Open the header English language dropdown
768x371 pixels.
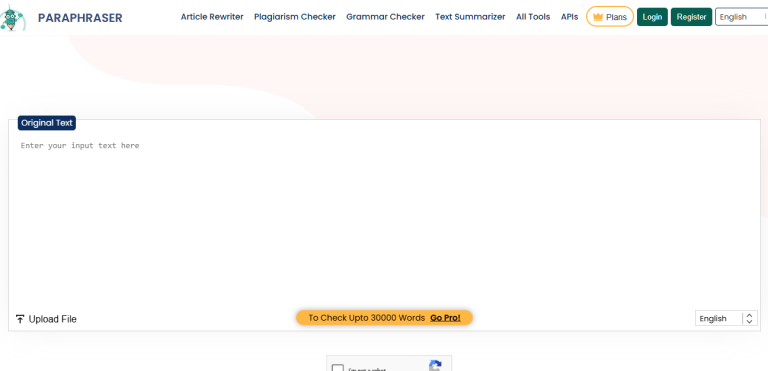tap(742, 17)
